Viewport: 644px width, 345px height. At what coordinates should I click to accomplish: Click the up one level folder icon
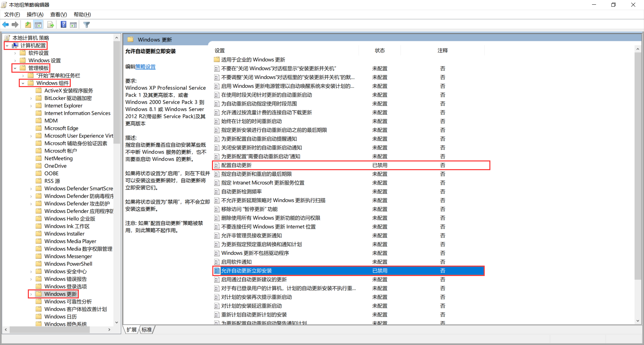(x=28, y=24)
